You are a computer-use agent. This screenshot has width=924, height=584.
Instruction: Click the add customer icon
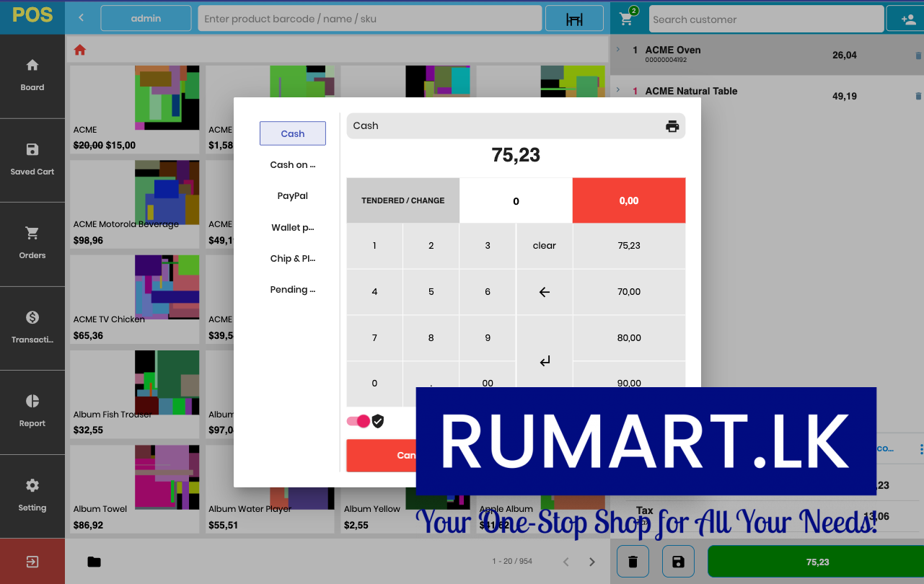908,19
